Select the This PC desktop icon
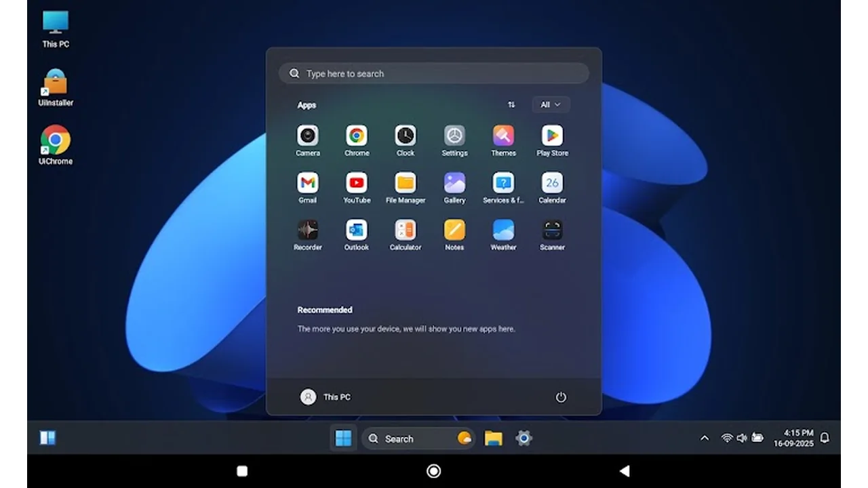Screen dimensions: 868x488 pos(56,28)
